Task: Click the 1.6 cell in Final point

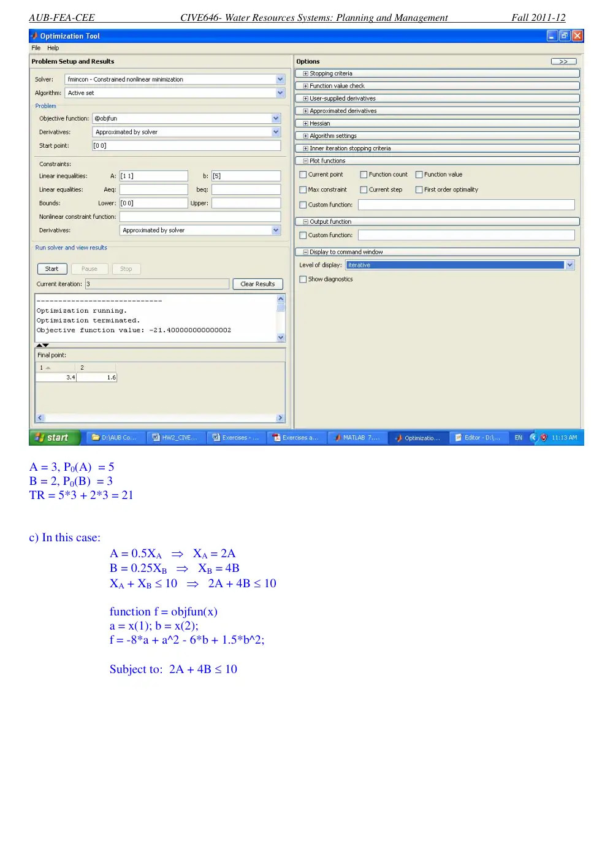Action: 97,378
